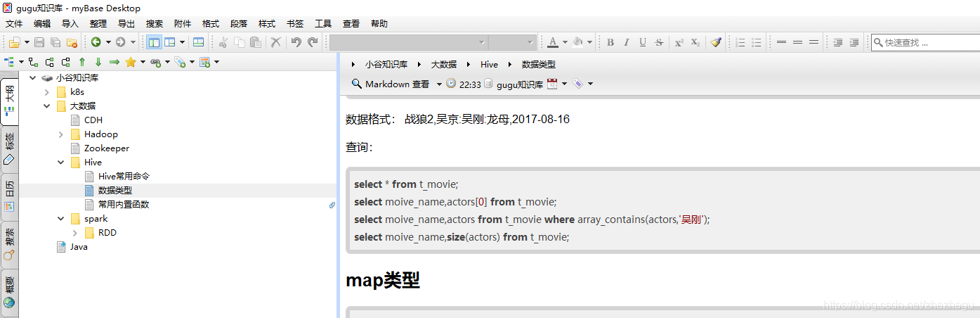The image size is (980, 318).
Task: Expand the k8s tree folder
Action: pos(47,91)
